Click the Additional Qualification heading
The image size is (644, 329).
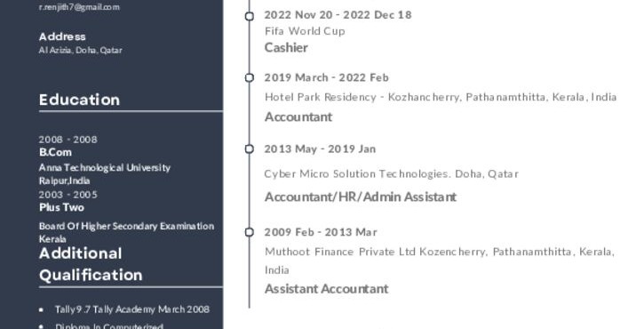point(91,264)
